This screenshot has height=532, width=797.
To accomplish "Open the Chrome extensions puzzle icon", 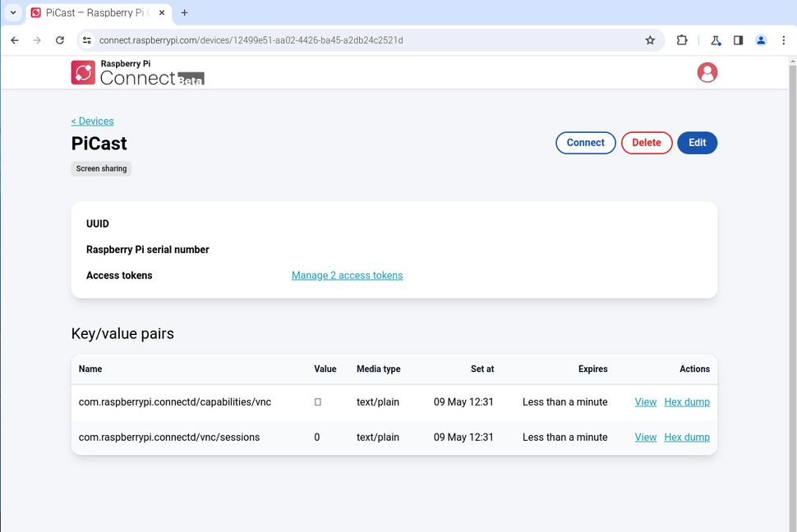I will [x=682, y=39].
